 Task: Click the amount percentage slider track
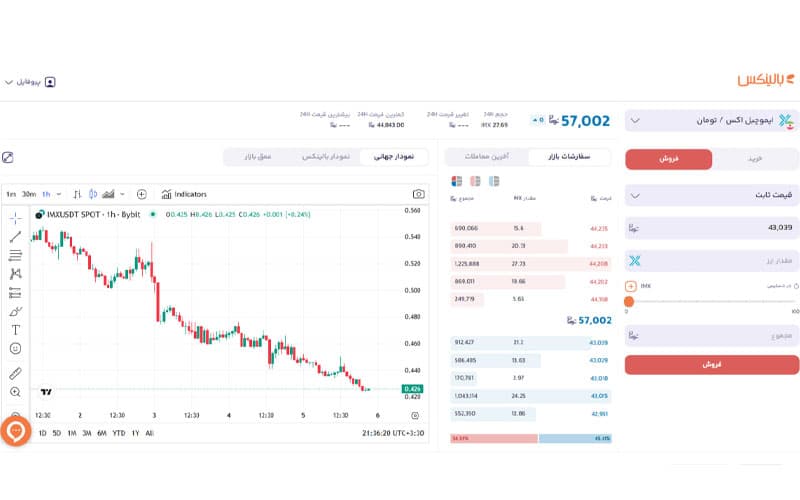pos(713,301)
